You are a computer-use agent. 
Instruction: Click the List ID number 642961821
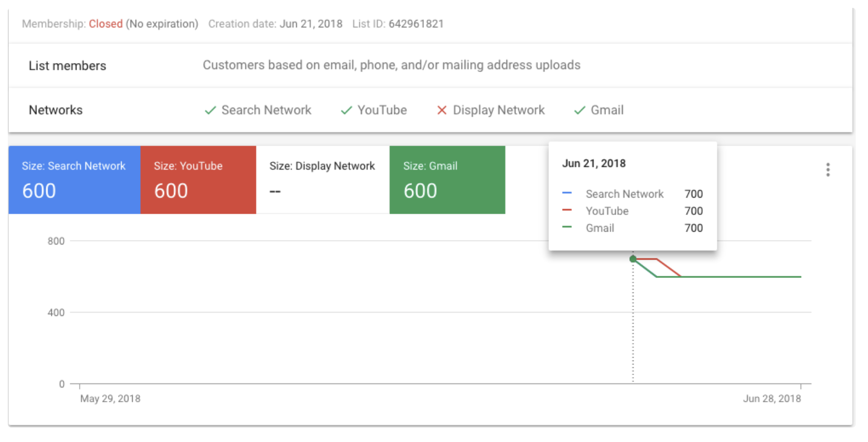[x=416, y=24]
